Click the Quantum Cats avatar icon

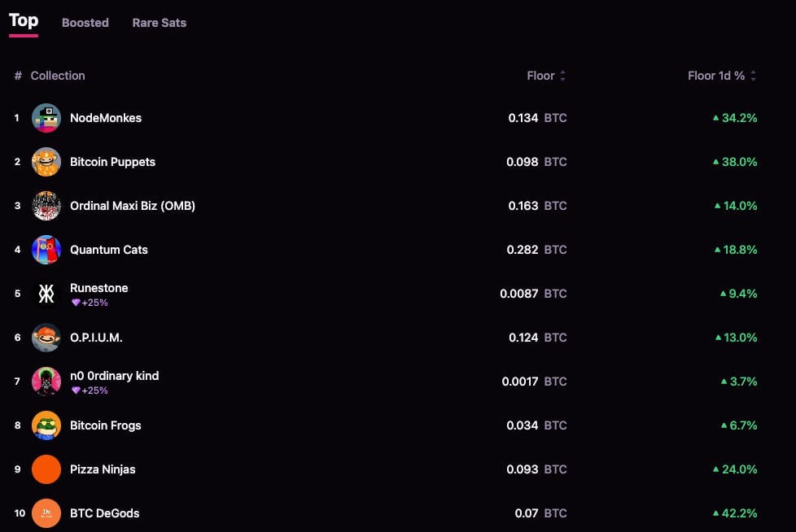coord(46,250)
